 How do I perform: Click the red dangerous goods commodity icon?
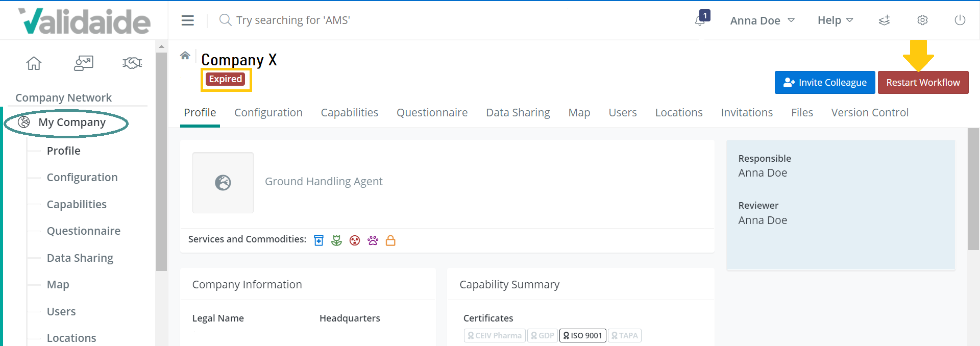tap(355, 240)
